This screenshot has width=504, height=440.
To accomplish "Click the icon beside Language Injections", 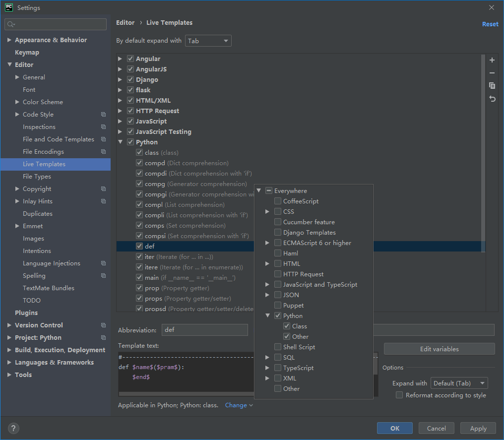I will (x=103, y=263).
